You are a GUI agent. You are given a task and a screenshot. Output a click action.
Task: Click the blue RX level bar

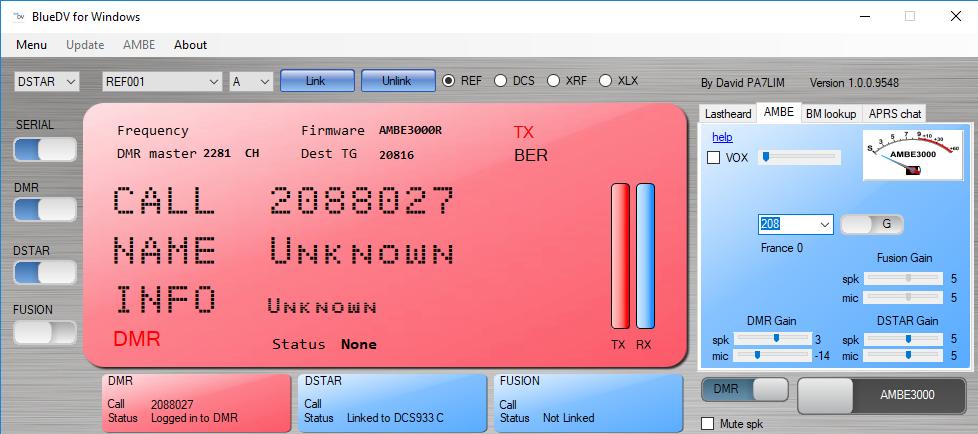pyautogui.click(x=646, y=256)
